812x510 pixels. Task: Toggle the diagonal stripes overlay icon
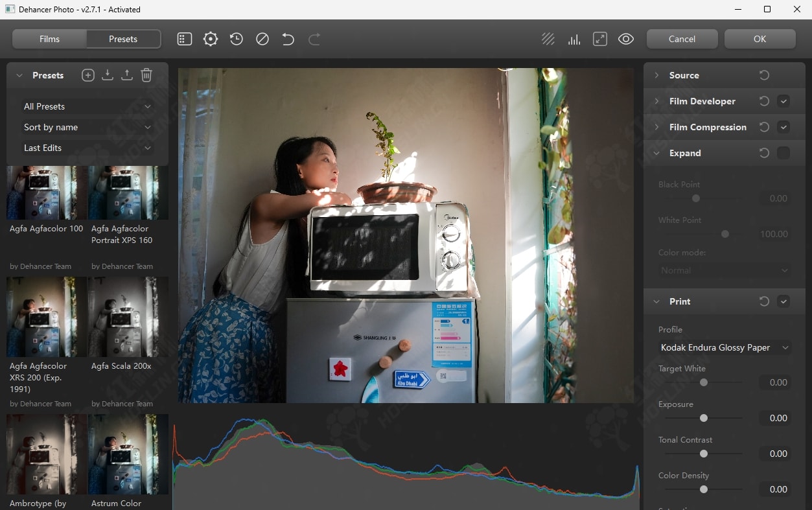[x=548, y=39]
